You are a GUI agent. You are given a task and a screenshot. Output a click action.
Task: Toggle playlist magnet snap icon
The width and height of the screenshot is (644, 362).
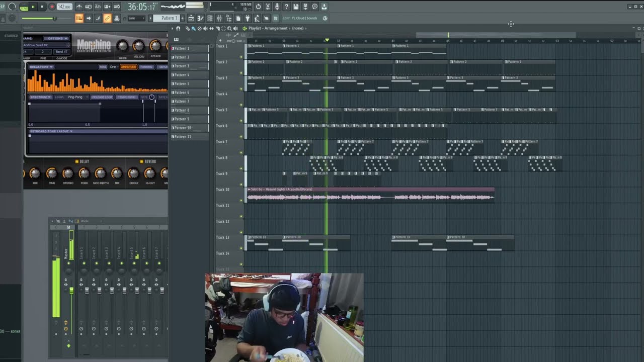[x=178, y=29]
